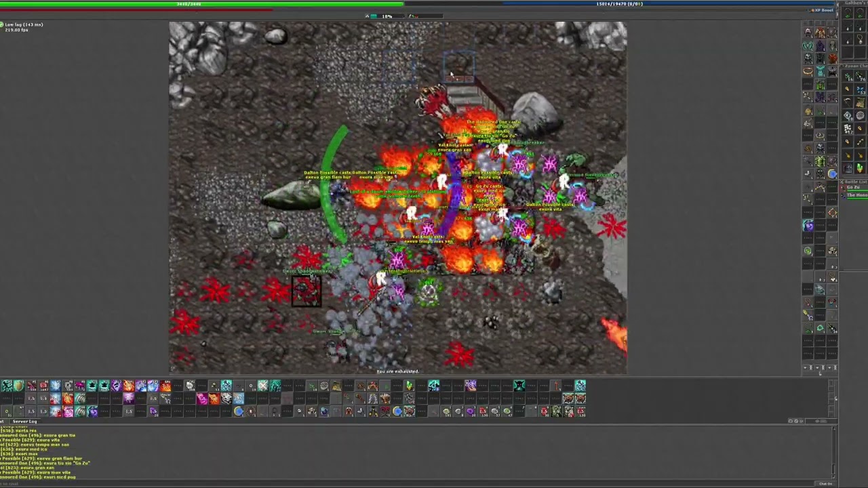This screenshot has height=488, width=868.
Task: Select Go Zu in the Battle List
Action: [855, 187]
